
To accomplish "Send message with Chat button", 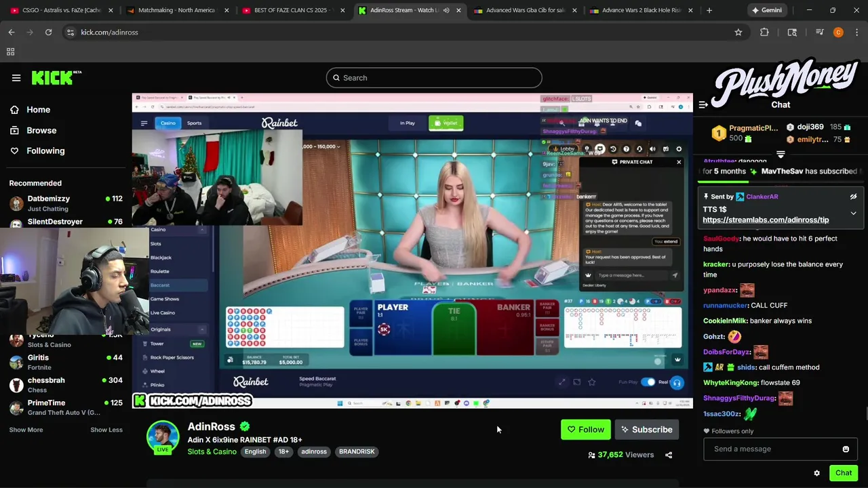I will [844, 473].
